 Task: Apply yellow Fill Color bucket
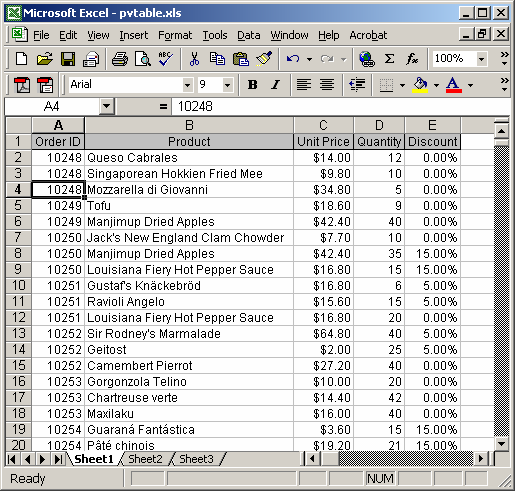point(421,85)
